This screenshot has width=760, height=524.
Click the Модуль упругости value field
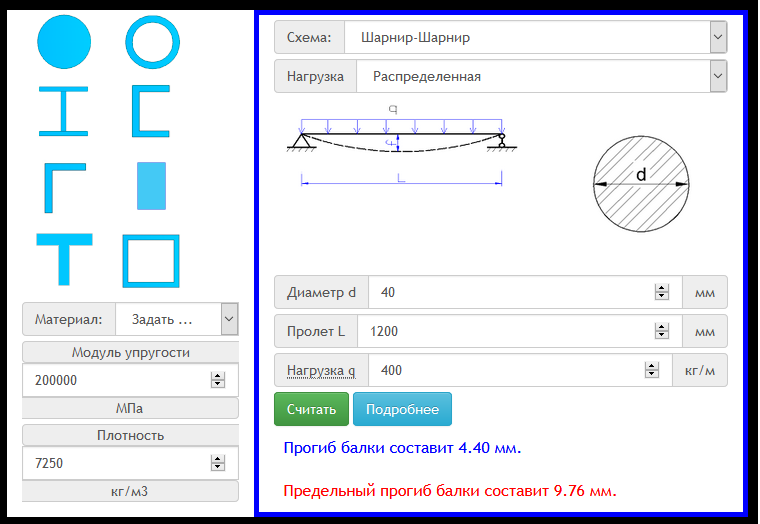point(130,380)
